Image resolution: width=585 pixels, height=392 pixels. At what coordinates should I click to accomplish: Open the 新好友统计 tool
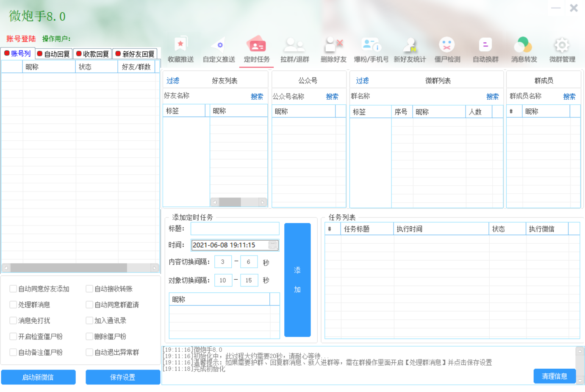[410, 50]
